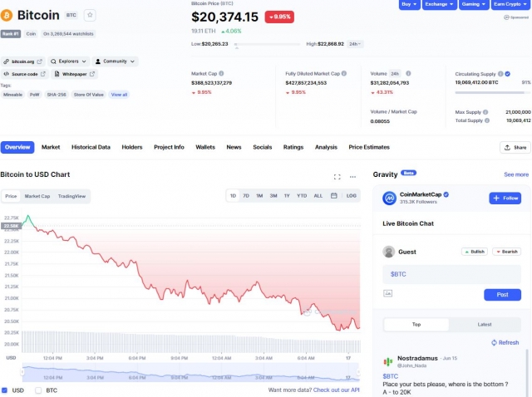Click the $BTC chat input field

point(451,274)
